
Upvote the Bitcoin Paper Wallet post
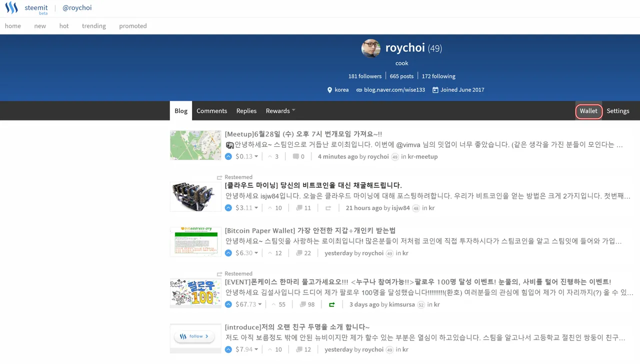click(x=228, y=253)
